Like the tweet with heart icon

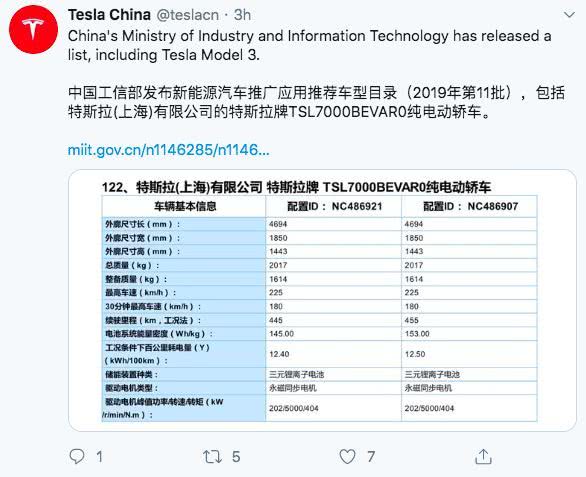[347, 456]
